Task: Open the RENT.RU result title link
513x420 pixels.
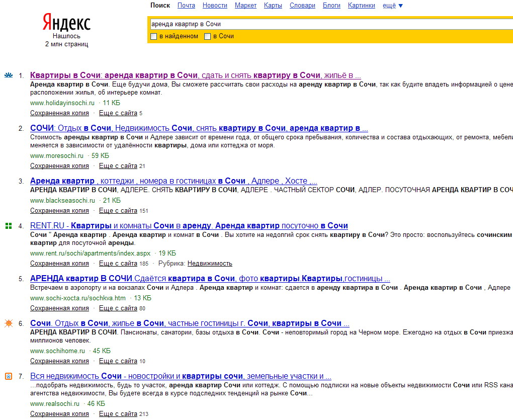Action: [x=189, y=226]
